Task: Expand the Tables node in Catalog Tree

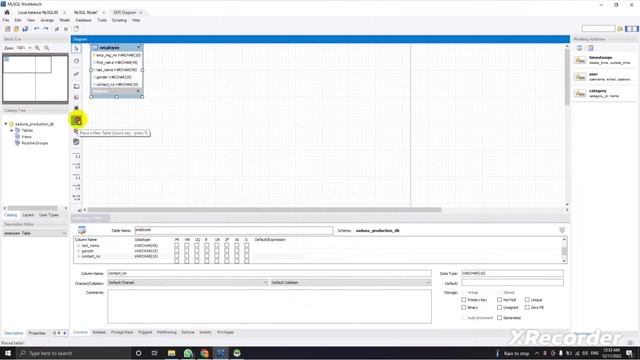Action: 12,130
